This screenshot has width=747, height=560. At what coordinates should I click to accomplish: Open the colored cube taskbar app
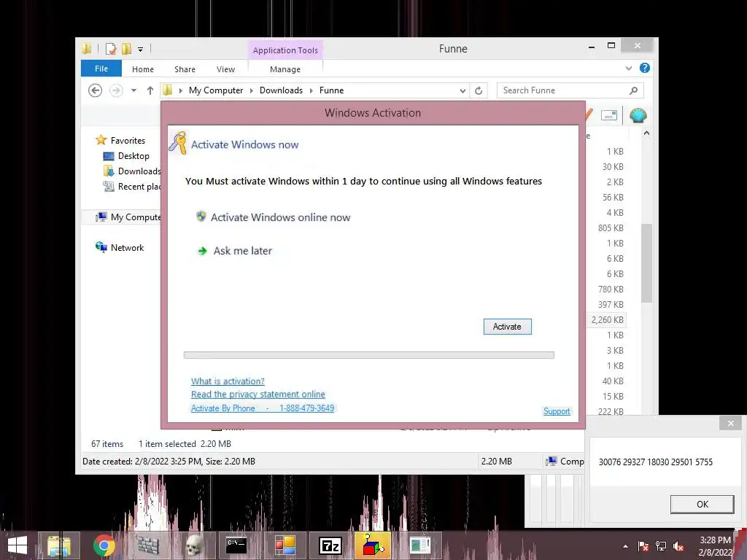pyautogui.click(x=373, y=545)
